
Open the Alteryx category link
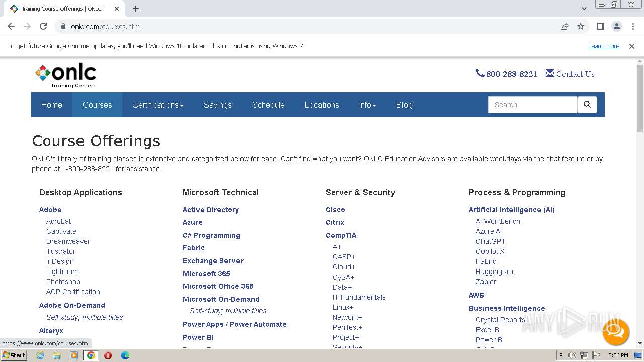click(51, 331)
